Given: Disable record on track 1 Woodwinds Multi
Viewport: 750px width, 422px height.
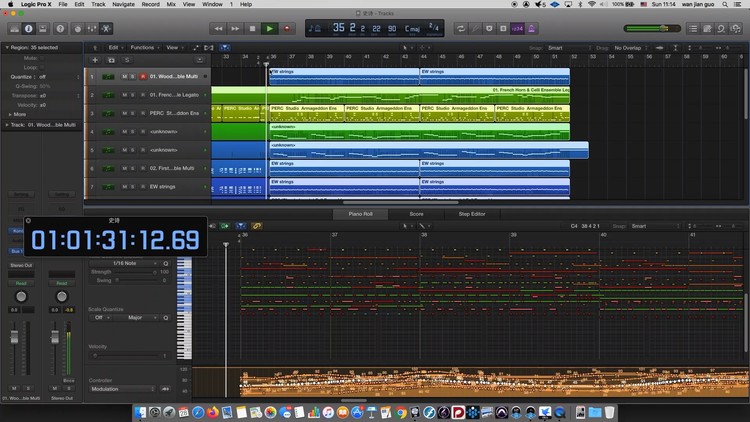Looking at the screenshot, I should tap(143, 76).
